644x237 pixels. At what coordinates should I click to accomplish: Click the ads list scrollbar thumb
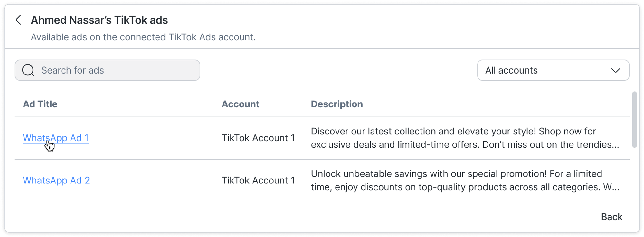pyautogui.click(x=634, y=119)
